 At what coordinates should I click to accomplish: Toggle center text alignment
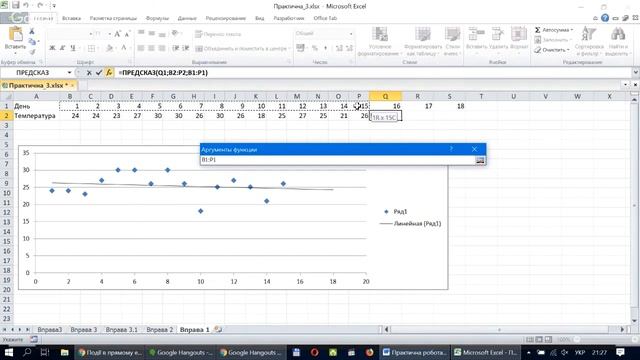[151, 48]
